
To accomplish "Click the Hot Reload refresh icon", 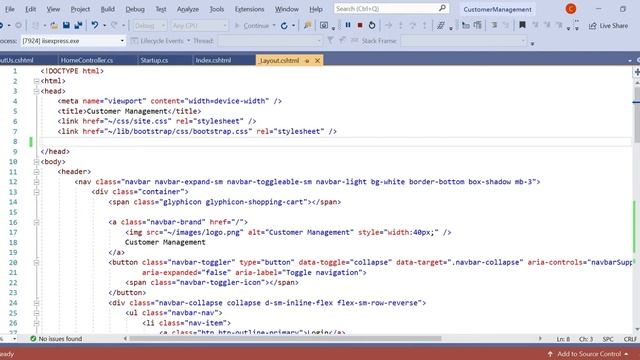I will [284, 26].
